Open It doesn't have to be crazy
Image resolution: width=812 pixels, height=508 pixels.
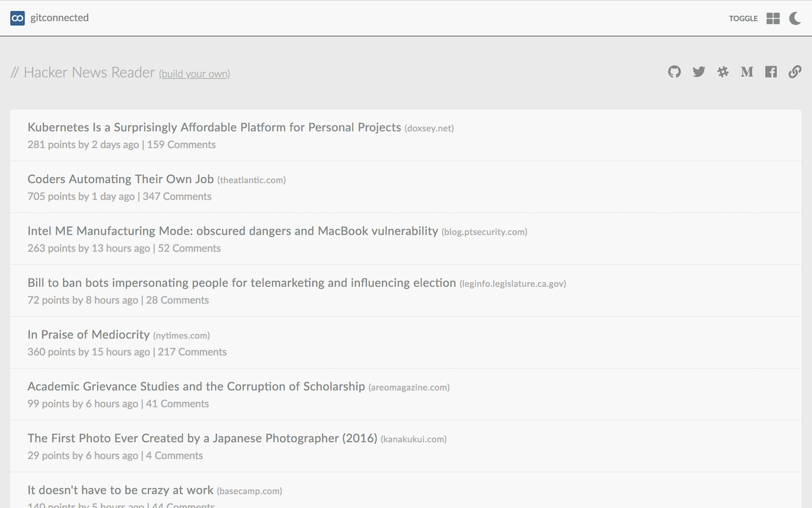(x=121, y=490)
